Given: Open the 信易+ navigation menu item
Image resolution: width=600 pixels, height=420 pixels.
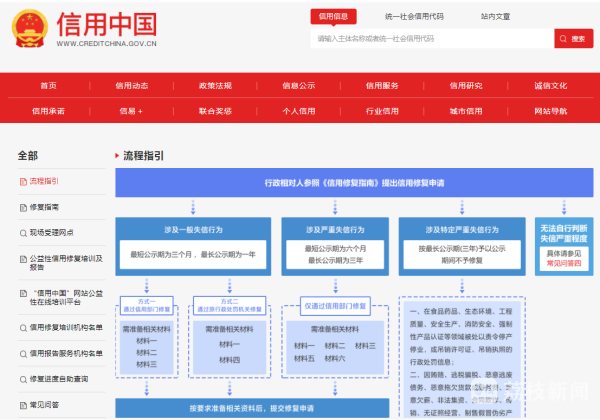Looking at the screenshot, I should [132, 111].
